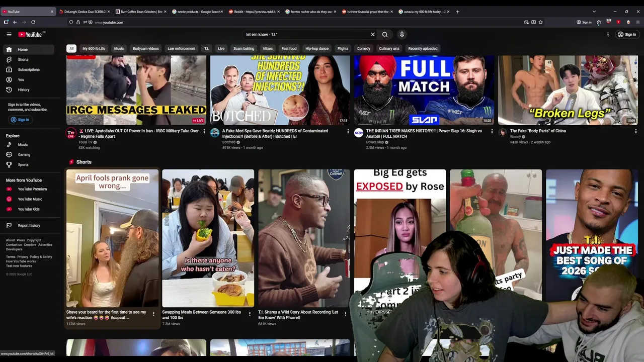Open History in the sidebar
The image size is (644, 362).
tap(28, 89)
